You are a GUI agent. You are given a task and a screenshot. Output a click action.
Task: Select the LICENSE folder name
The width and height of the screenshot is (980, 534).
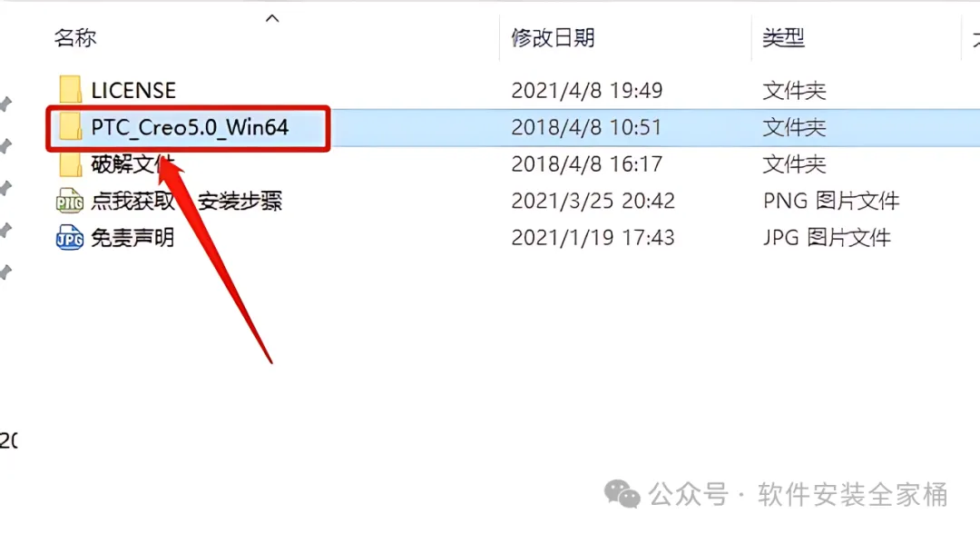click(x=133, y=91)
